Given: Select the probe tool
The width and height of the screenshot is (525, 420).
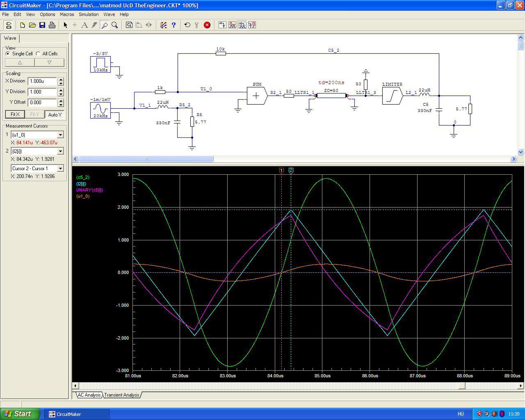Looking at the screenshot, I should (105, 25).
